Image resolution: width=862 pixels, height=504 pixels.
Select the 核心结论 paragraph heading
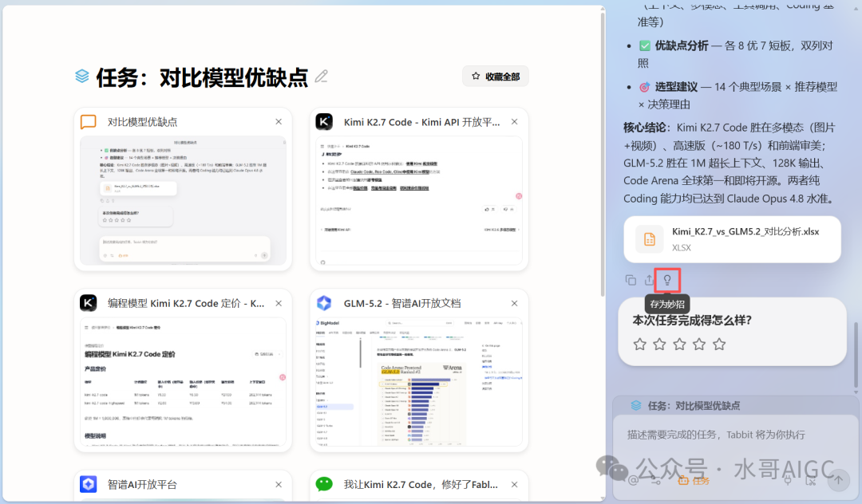coord(647,128)
